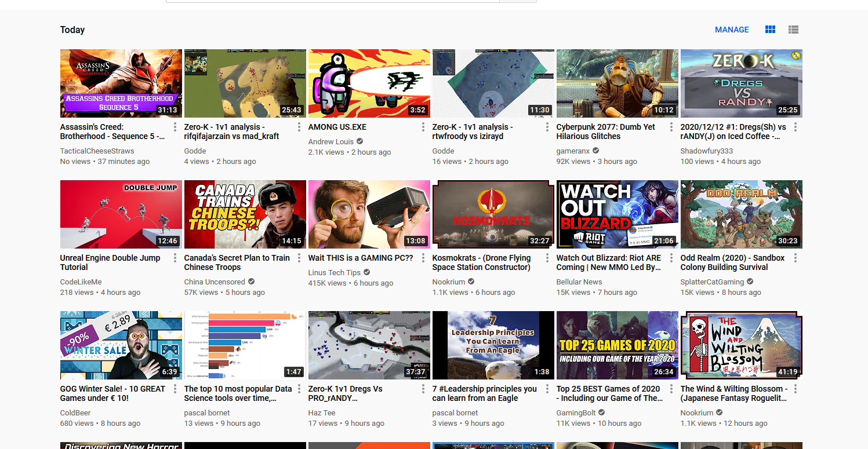Open title 'Canada's Secret Plan to Train Chinese Troops'
This screenshot has width=868, height=449.
(x=237, y=262)
